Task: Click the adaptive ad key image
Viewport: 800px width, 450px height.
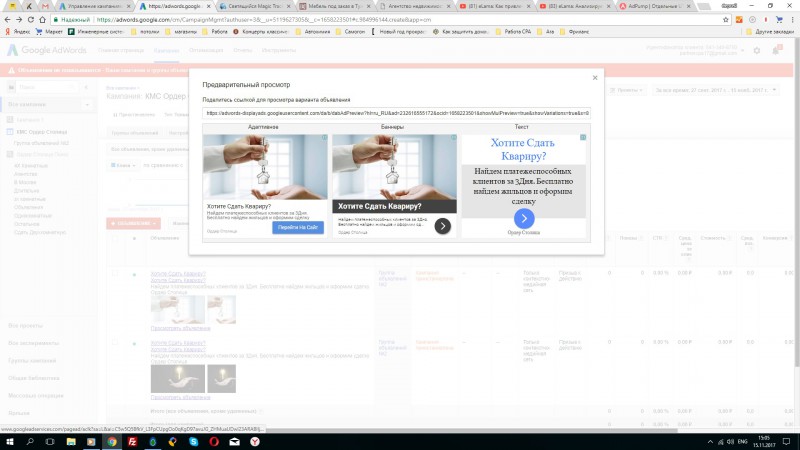Action: 265,167
